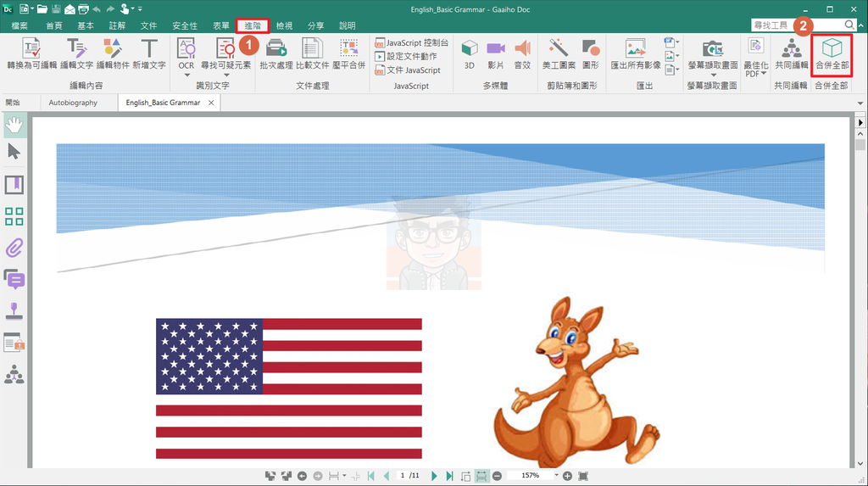The image size is (868, 486).
Task: Jump to last page in bottom bar
Action: click(449, 476)
